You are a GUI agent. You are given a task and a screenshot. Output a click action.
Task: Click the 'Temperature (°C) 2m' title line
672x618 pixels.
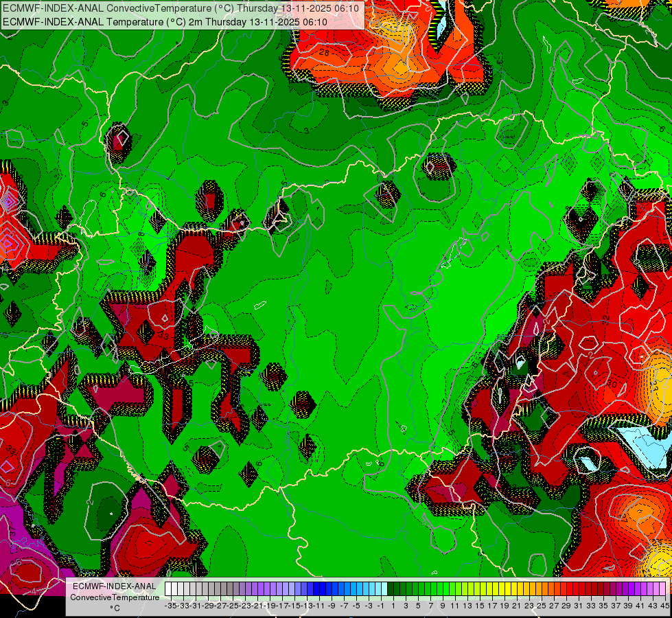pos(165,22)
